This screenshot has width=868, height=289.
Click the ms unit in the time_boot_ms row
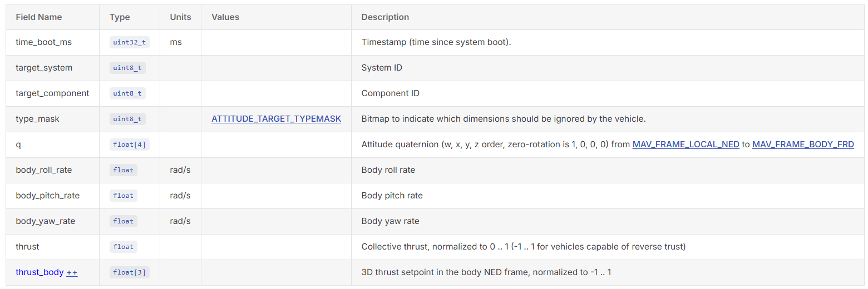click(x=176, y=42)
